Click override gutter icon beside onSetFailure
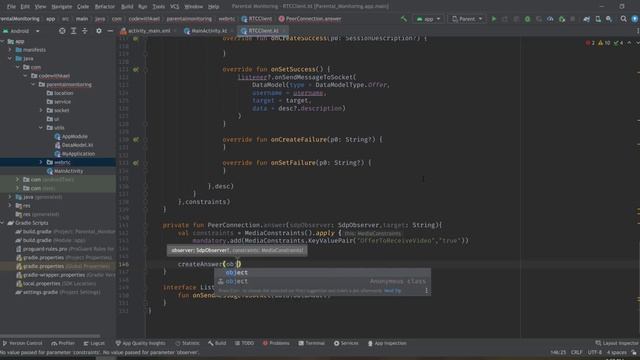The height and width of the screenshot is (360, 640). 136,163
